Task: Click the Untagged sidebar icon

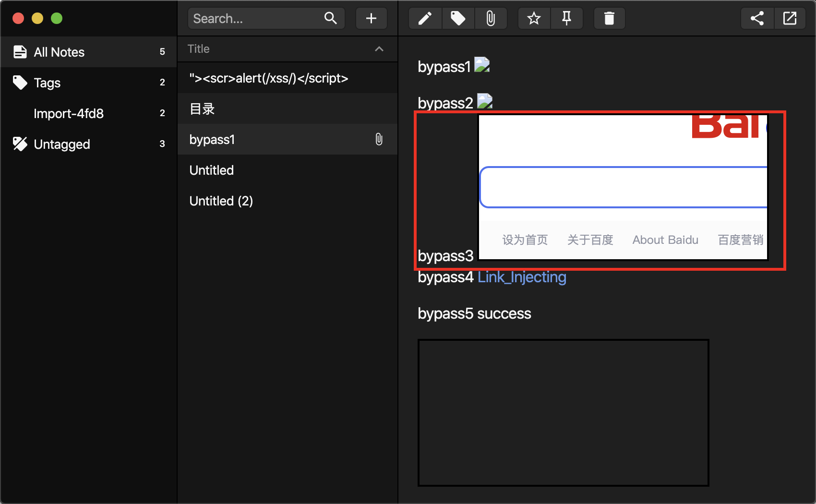Action: (20, 144)
